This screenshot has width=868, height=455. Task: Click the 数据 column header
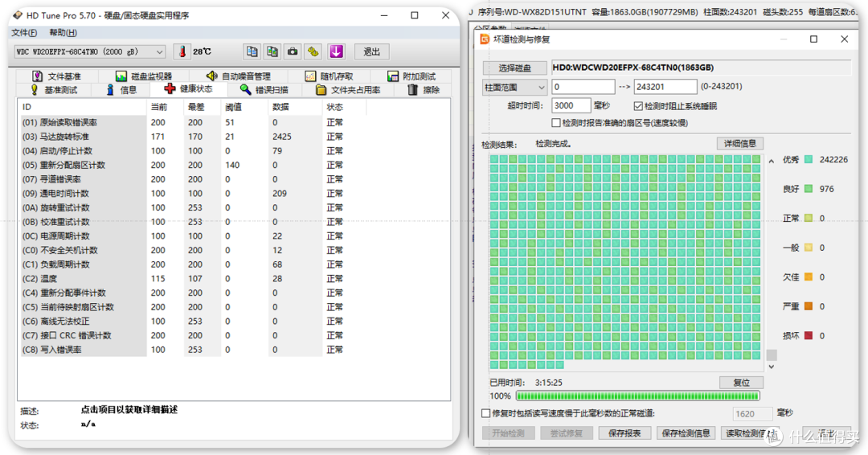(295, 107)
